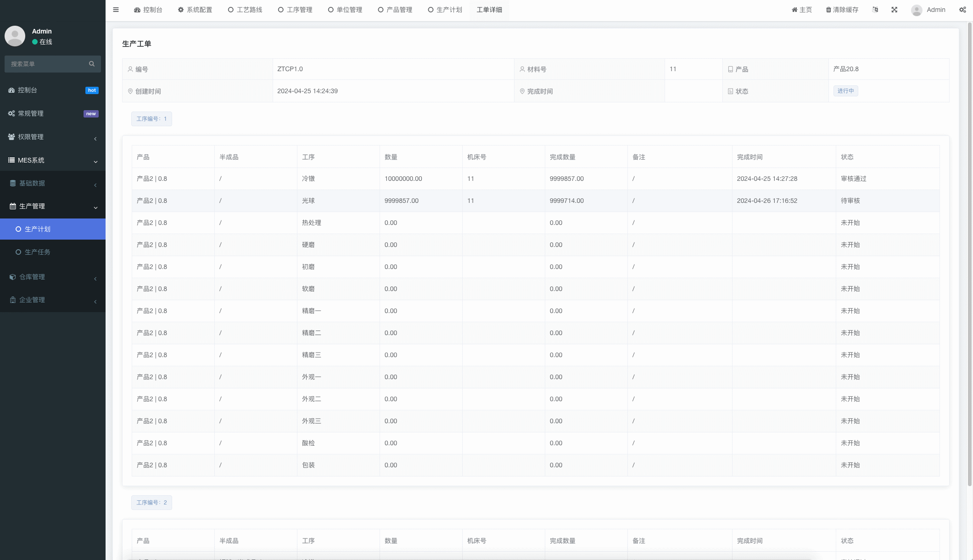
Task: Expand the 权限管理 menu chevron
Action: coord(95,139)
